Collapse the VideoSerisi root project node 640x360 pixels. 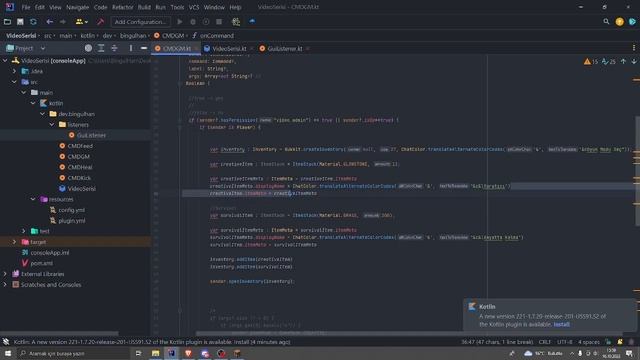[x=5, y=61]
